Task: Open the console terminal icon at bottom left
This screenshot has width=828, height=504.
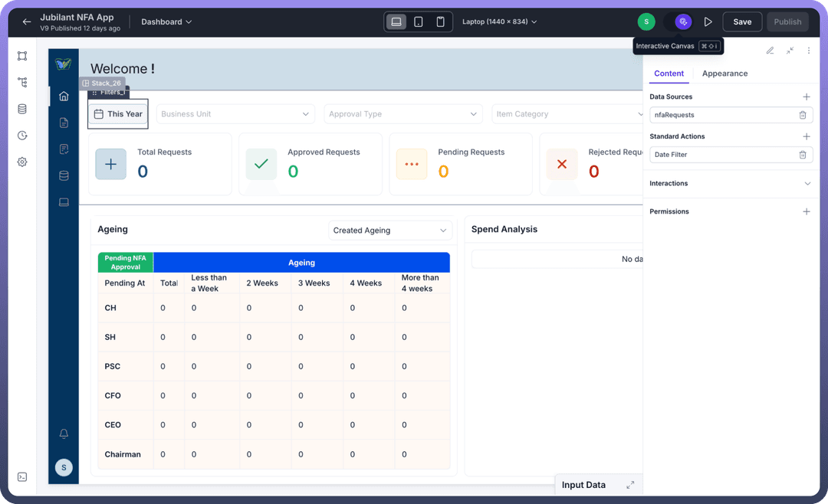Action: 22,476
